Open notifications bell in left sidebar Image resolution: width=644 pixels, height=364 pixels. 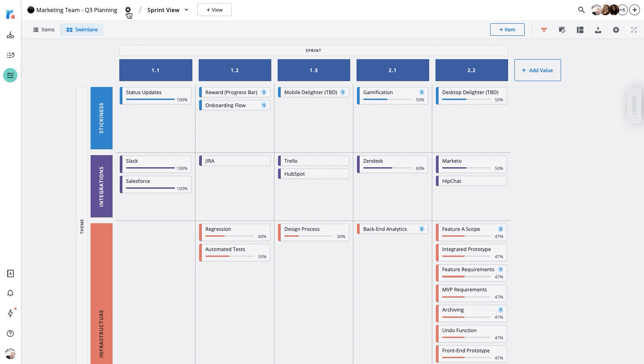pyautogui.click(x=10, y=293)
